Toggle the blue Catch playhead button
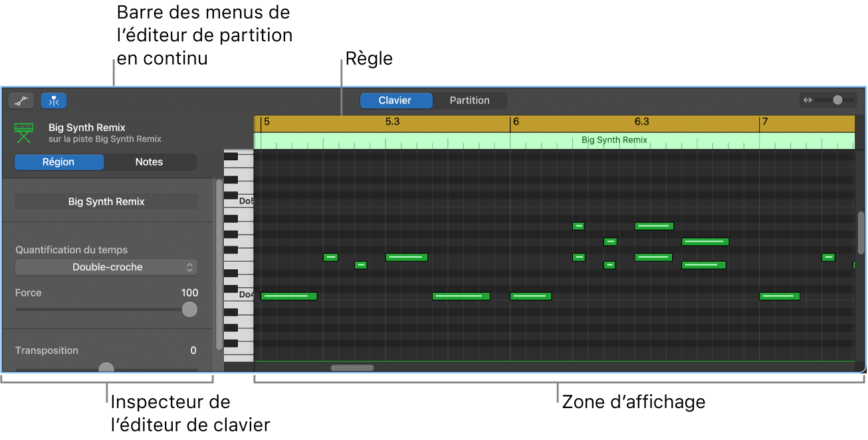The image size is (868, 440). coord(54,101)
